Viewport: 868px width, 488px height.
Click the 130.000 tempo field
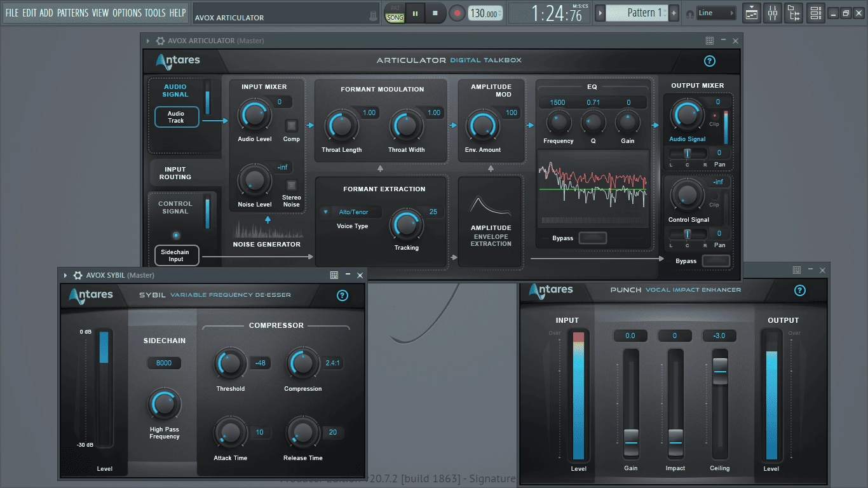click(x=485, y=13)
